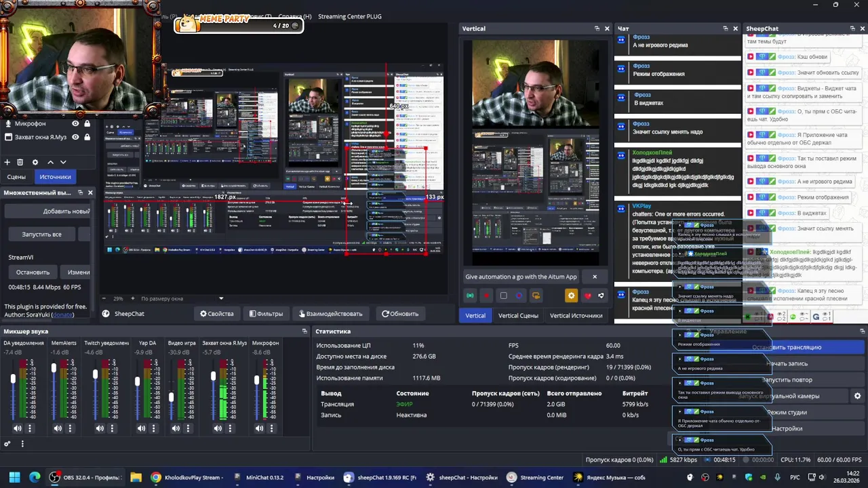868x488 pixels.
Task: Toggle visibility of Микрофон source
Action: [76, 124]
